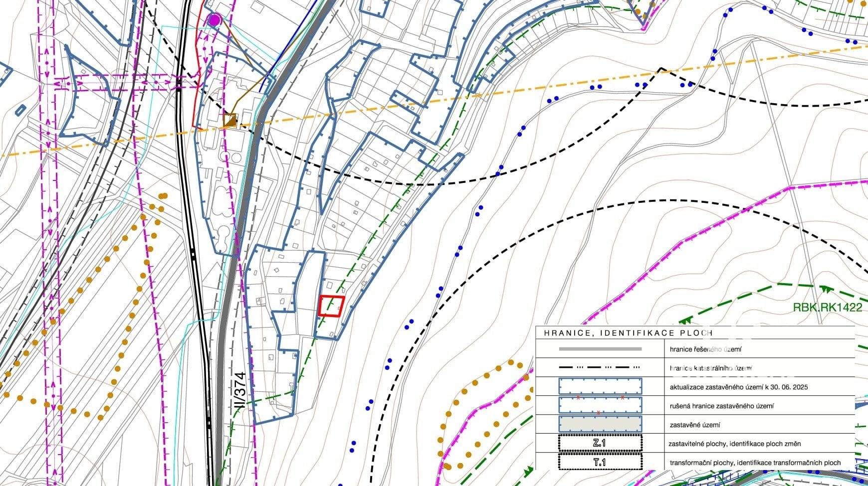Click the black dash-dot legend line sample
Screen dimensions: 868x486
coord(600,368)
